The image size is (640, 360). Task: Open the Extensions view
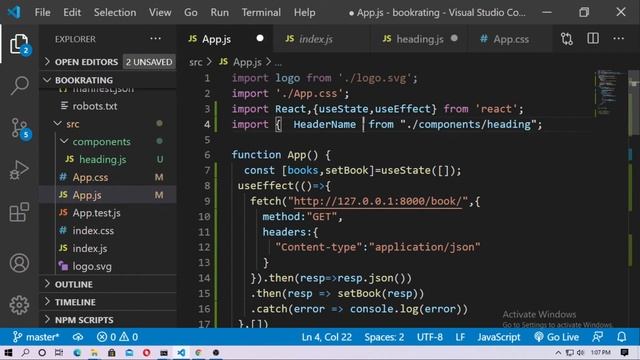click(19, 212)
